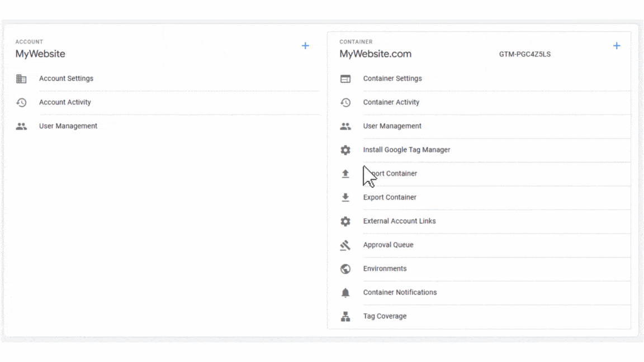Click the Account Settings building icon

click(x=21, y=79)
